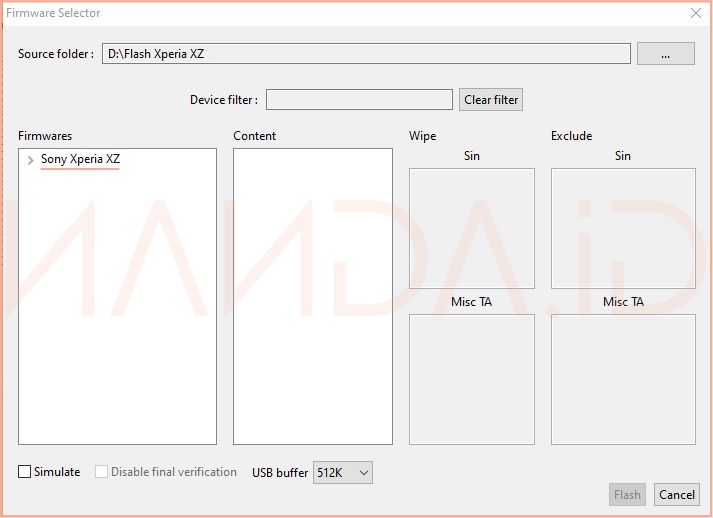
Task: Focus the Device filter text box
Action: coord(358,100)
